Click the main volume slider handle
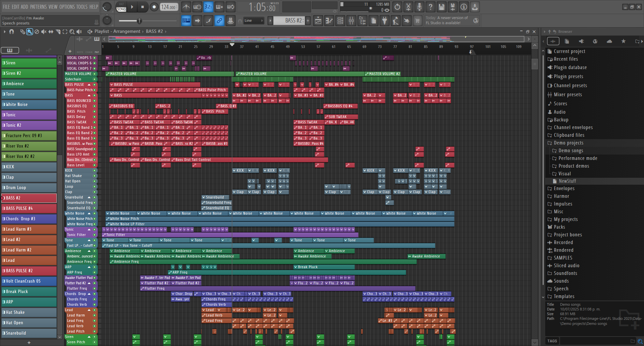The height and width of the screenshot is (346, 644). [139, 21]
